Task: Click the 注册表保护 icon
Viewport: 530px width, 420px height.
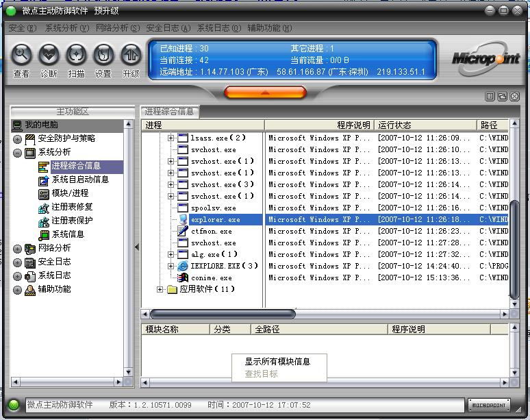Action: point(44,221)
